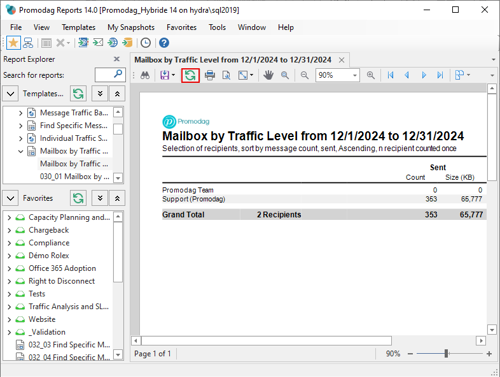Select the magnifier zoom tool
The height and width of the screenshot is (377, 500).
coord(285,75)
